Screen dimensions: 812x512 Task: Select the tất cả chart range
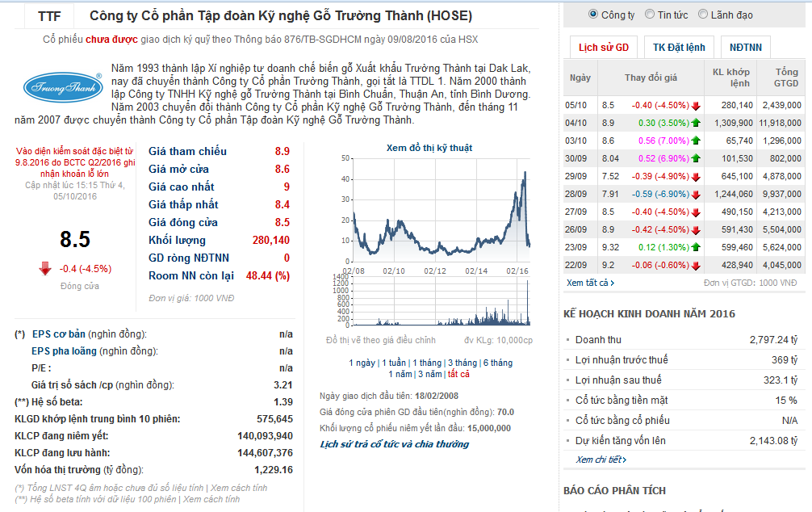click(458, 374)
